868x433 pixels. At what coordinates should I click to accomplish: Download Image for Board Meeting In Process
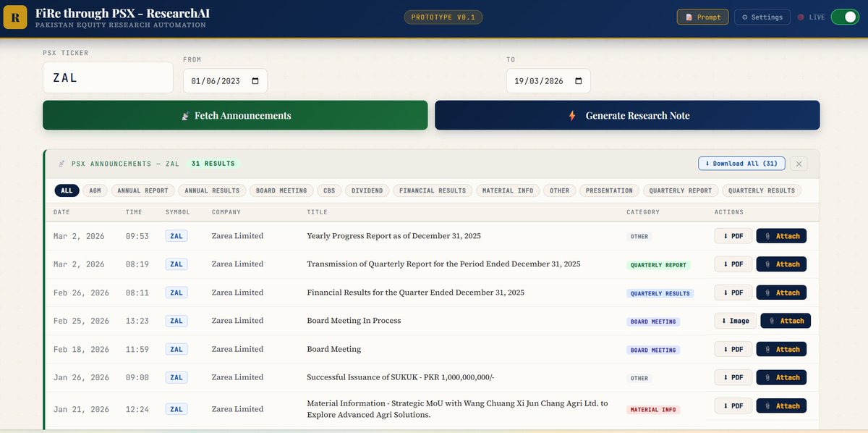coord(735,321)
